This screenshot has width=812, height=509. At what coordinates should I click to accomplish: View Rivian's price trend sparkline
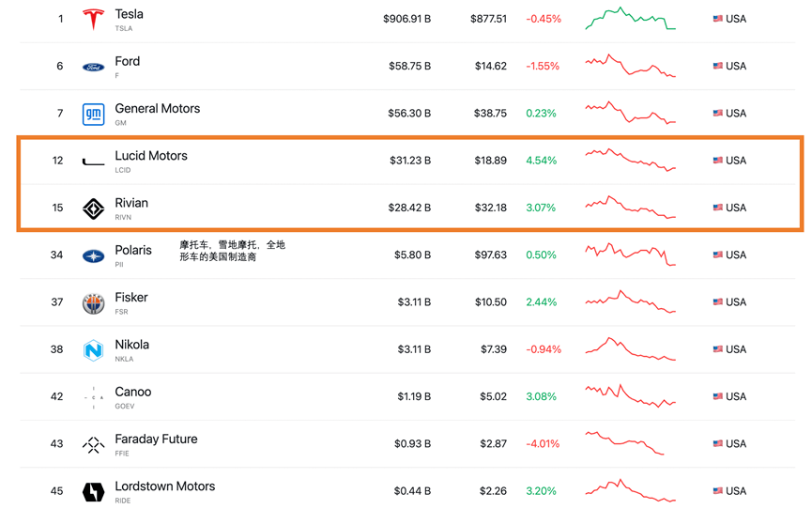[x=630, y=208]
